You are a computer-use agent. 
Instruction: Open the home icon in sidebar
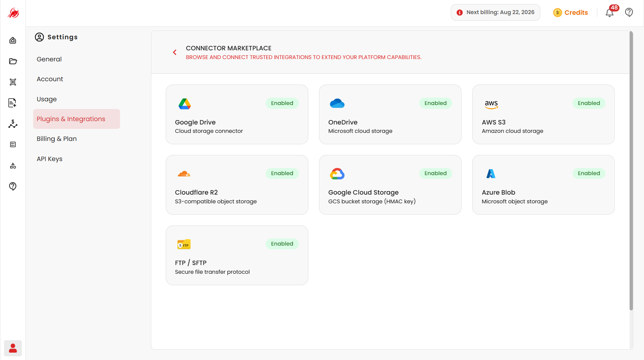(13, 40)
